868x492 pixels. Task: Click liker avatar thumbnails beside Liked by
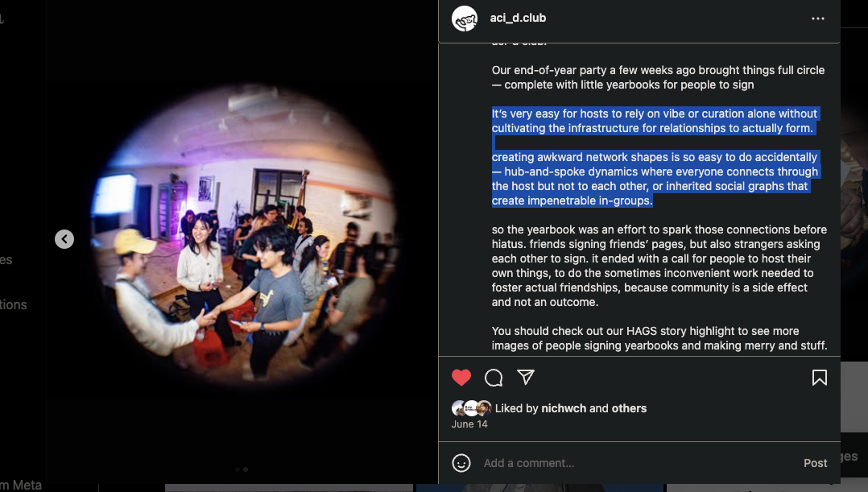pos(471,408)
